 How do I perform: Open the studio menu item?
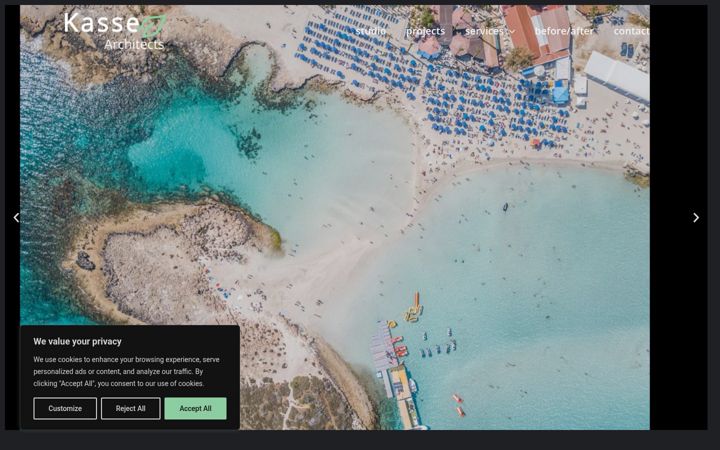tap(371, 31)
